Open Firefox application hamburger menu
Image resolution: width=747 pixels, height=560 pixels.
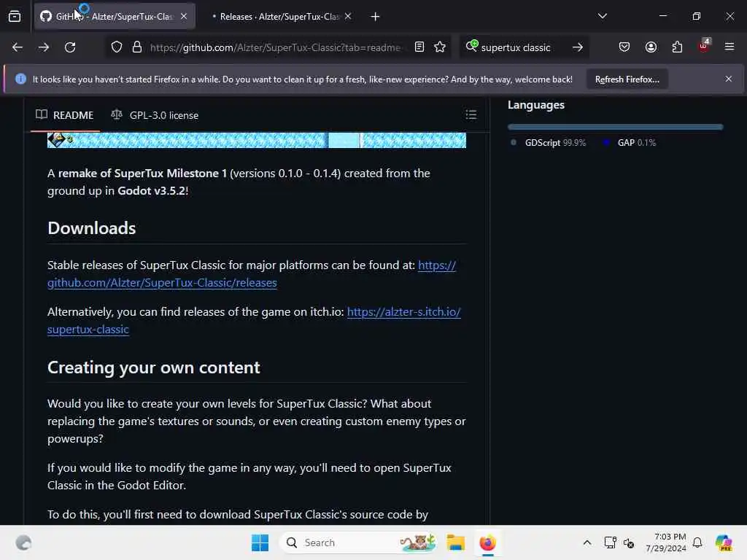[729, 47]
